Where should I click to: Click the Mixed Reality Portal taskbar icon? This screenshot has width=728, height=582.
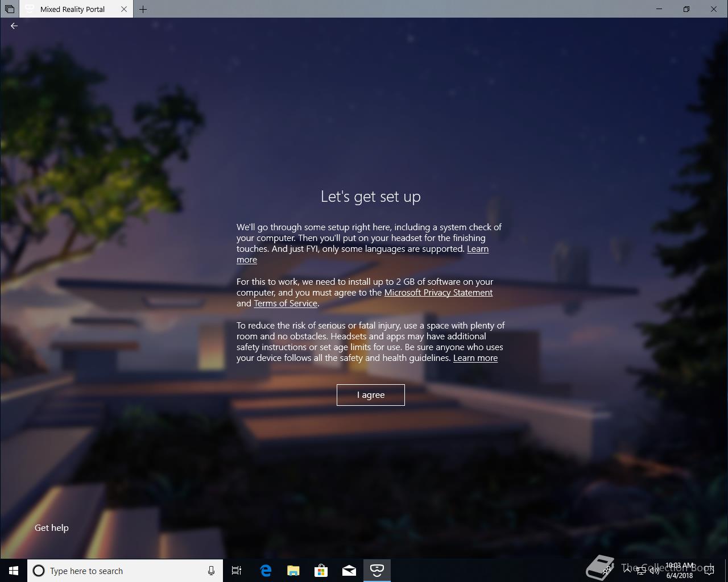point(377,571)
